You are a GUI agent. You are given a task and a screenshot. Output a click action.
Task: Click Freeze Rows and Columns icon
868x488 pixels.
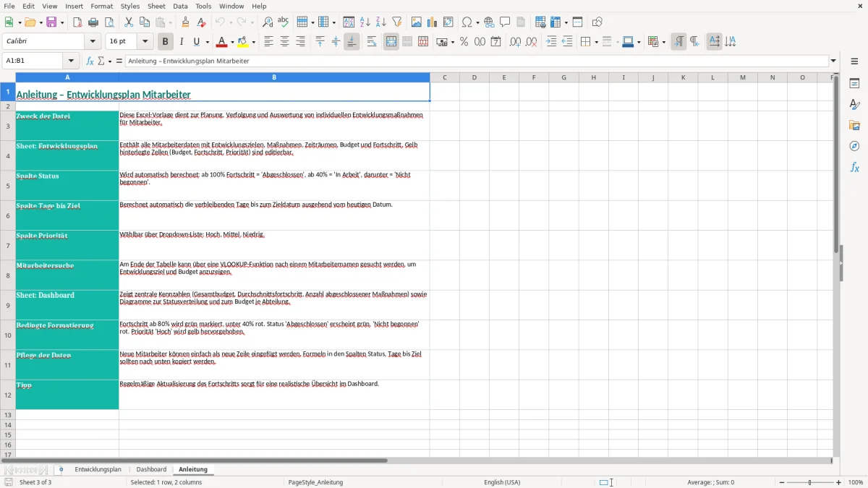coord(556,22)
